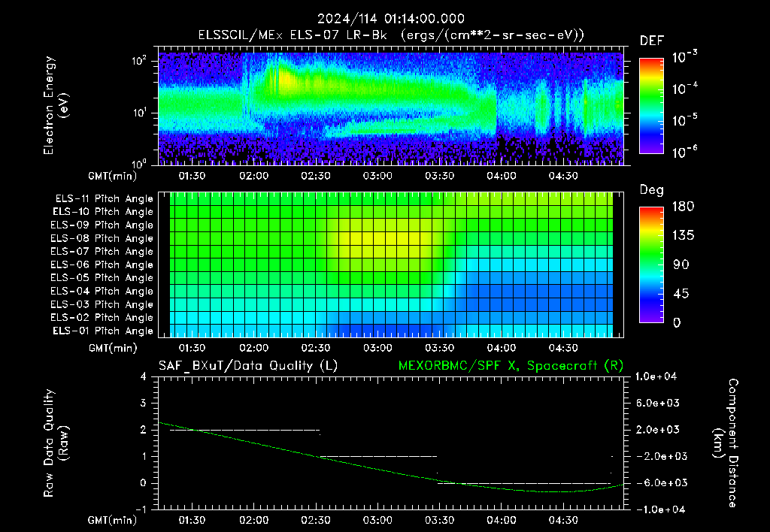Click the 45 value on the Deg scale
The width and height of the screenshot is (770, 532).
(x=681, y=294)
